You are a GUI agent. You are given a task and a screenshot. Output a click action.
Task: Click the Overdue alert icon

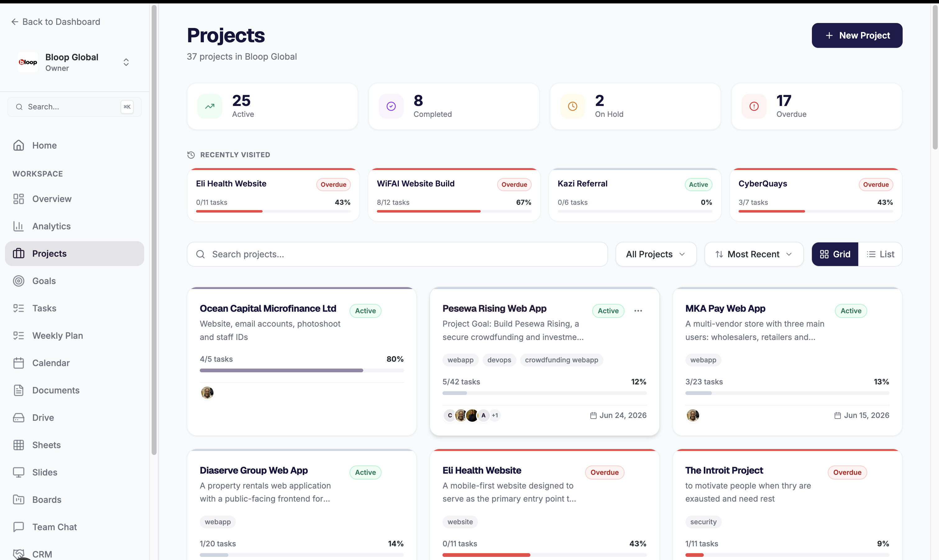click(x=754, y=106)
